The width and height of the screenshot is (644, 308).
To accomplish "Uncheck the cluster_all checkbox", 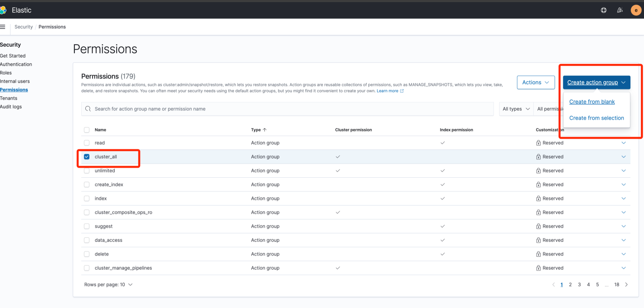I will click(x=87, y=157).
